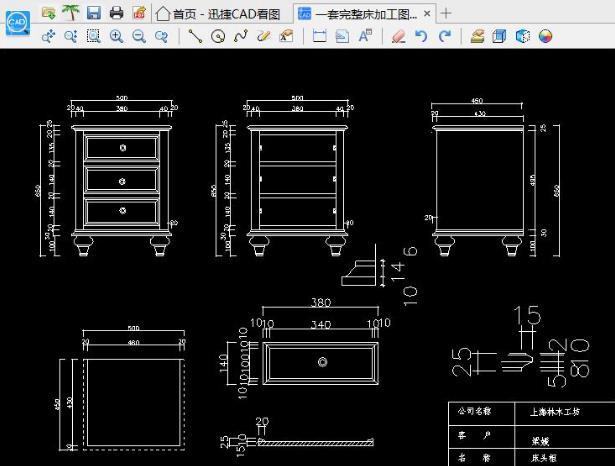615x466 pixels.
Task: Click the printer icon
Action: 116,13
